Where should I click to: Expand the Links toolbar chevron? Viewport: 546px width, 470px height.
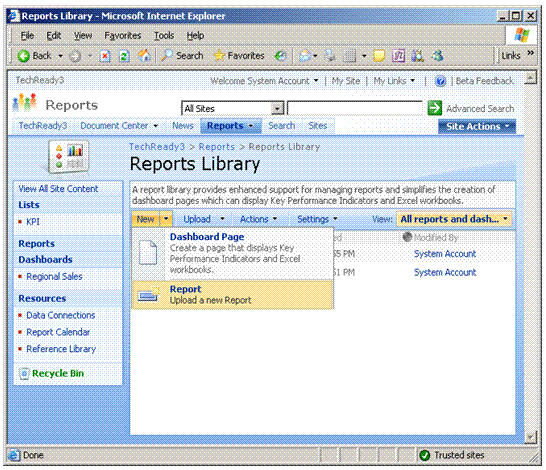click(530, 53)
